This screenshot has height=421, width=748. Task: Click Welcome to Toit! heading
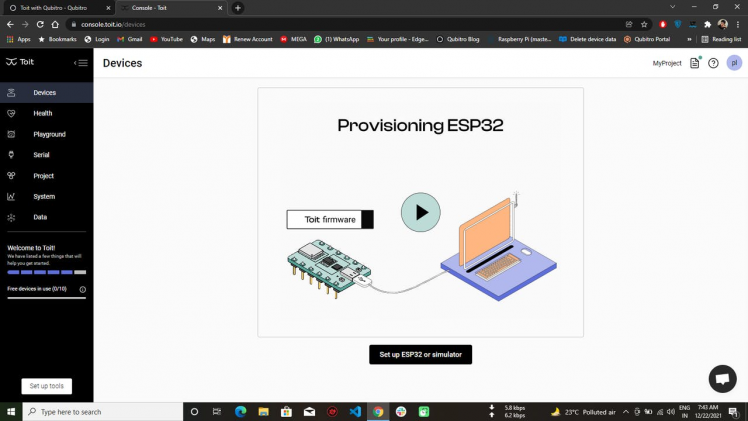point(31,247)
